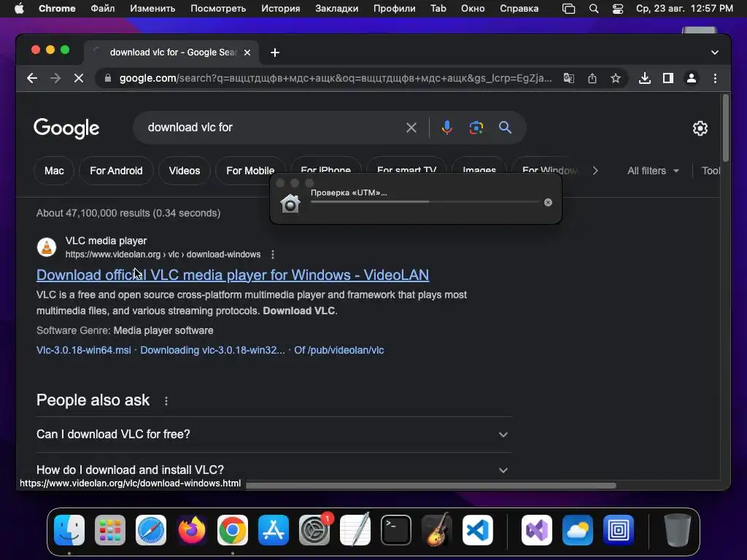The height and width of the screenshot is (560, 747).
Task: Open the translate page icon
Action: click(569, 78)
